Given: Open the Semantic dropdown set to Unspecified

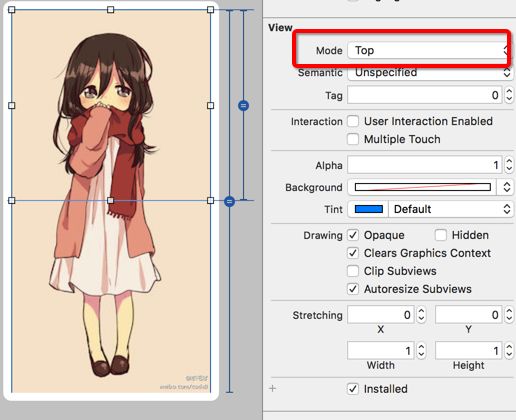Looking at the screenshot, I should [430, 72].
